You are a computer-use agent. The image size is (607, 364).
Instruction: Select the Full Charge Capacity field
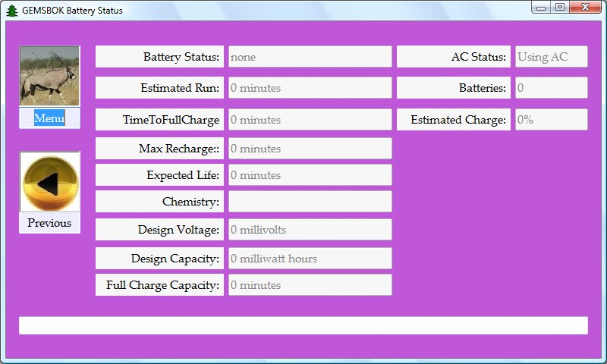pyautogui.click(x=310, y=285)
